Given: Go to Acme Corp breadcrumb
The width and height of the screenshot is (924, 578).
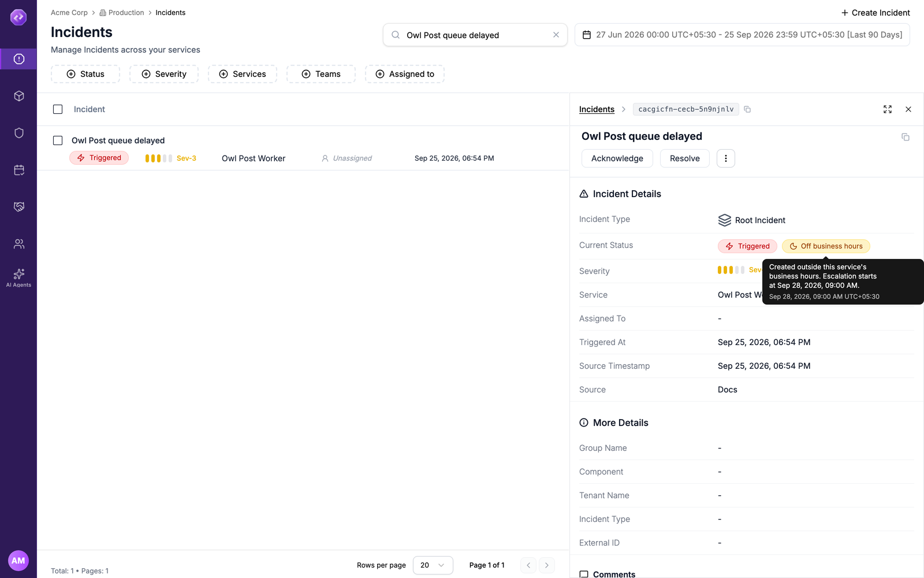Looking at the screenshot, I should tap(69, 13).
